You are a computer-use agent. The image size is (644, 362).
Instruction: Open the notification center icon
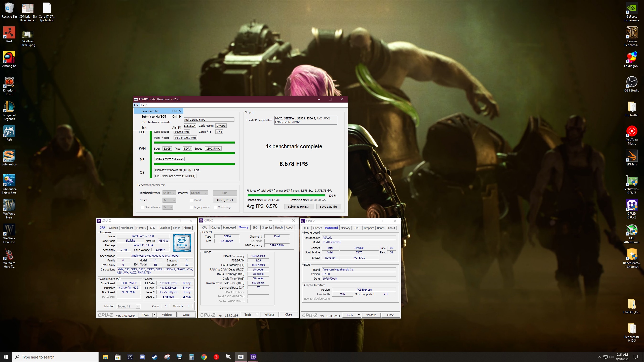(636, 357)
